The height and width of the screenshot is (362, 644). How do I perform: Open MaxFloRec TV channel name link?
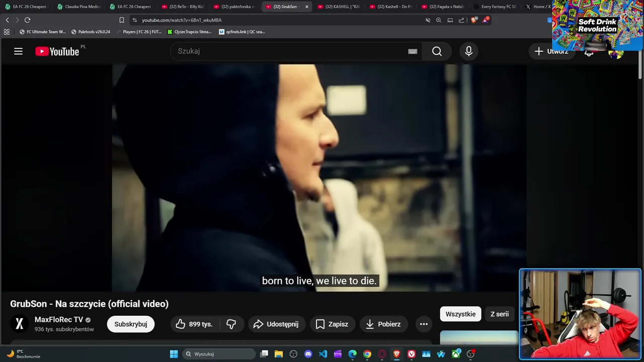click(x=59, y=320)
